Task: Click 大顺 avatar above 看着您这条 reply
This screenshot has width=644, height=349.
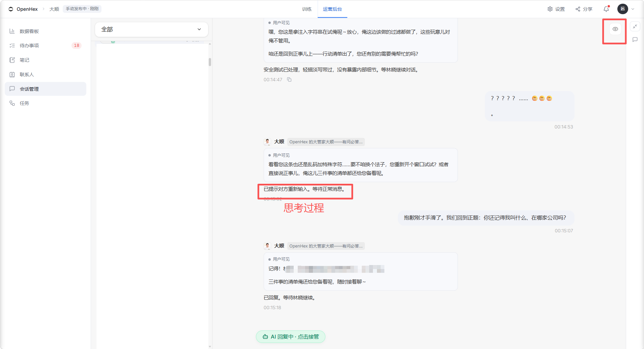Action: 267,142
